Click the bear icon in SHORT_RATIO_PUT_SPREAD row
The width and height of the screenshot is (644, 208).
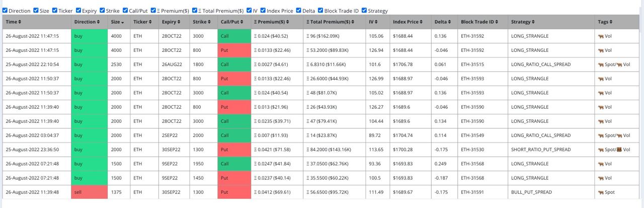point(619,150)
